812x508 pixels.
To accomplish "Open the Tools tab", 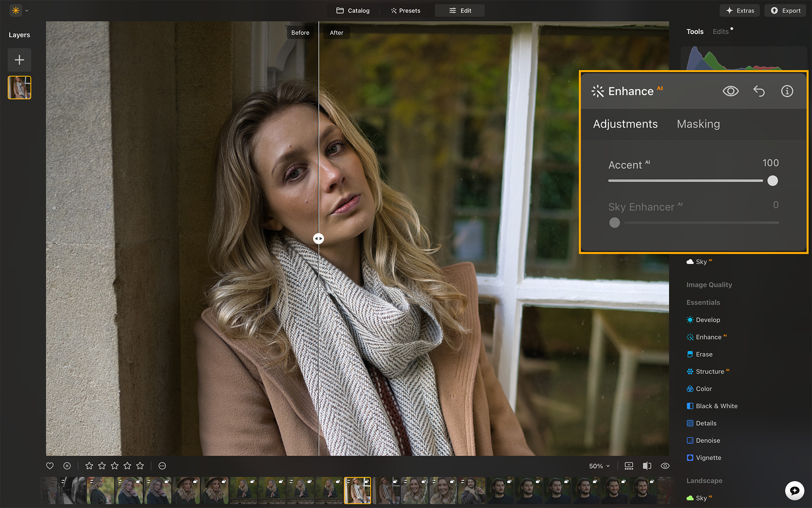I will pyautogui.click(x=695, y=32).
